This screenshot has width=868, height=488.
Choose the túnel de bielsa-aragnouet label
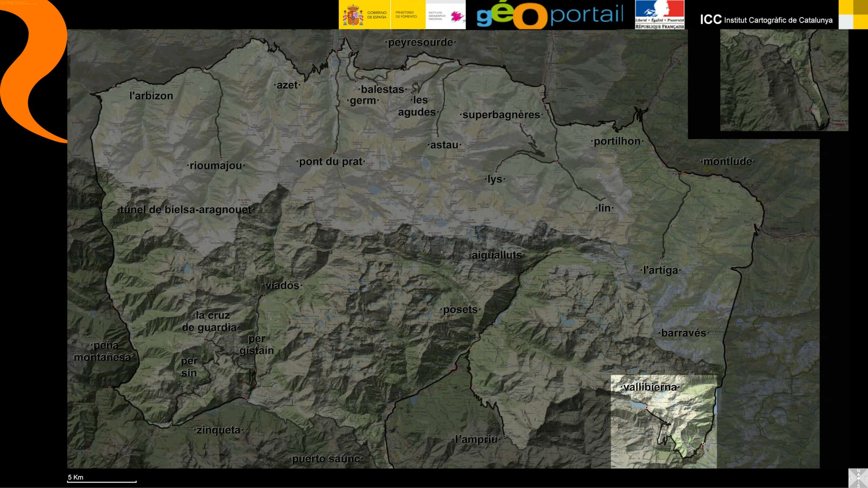pos(185,210)
